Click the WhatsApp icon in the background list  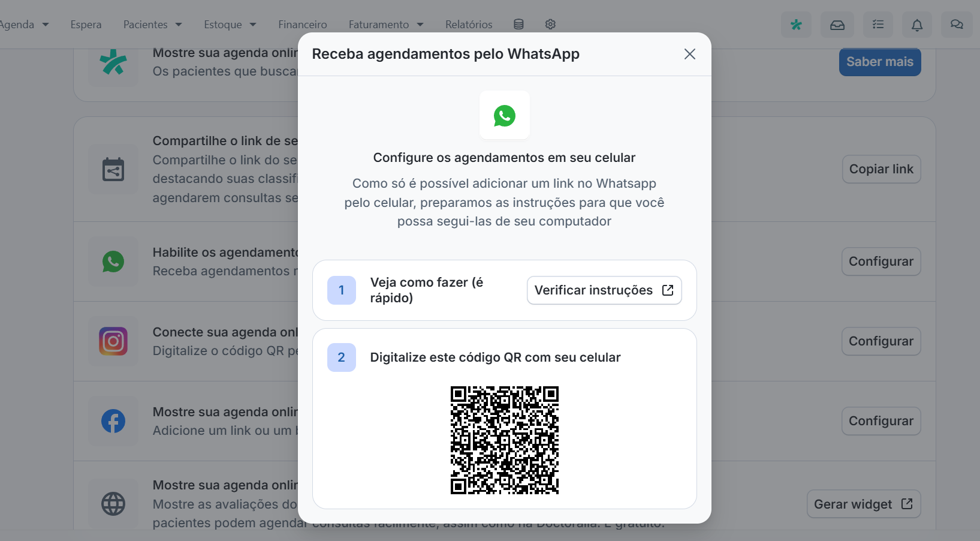113,262
